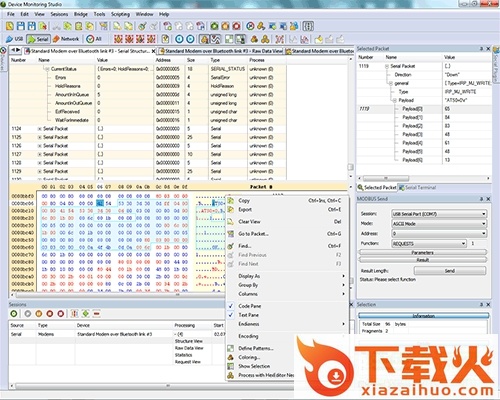Pin the Selected Packet panel
The image size is (500, 400).
coord(481,49)
